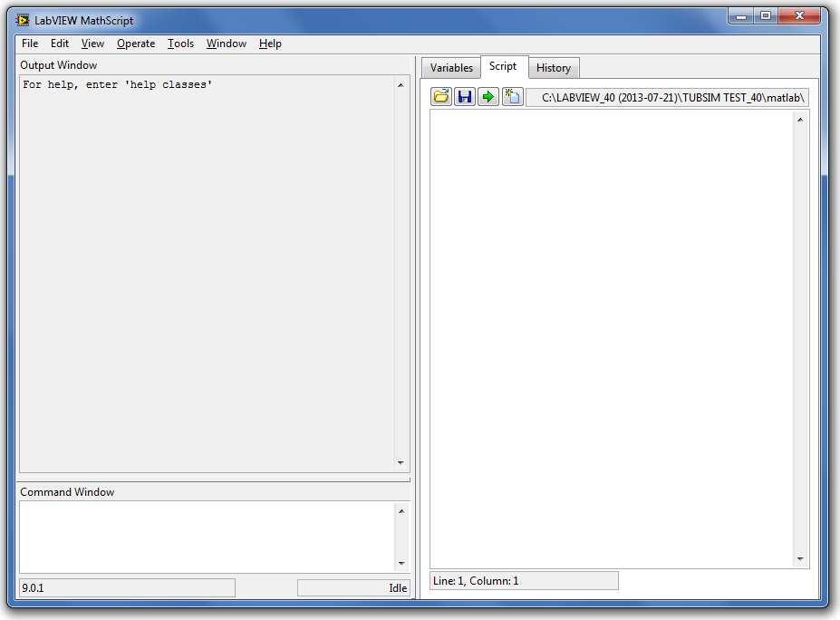Screen dimensions: 840x620
Task: Click the Output Window label
Action: [59, 65]
